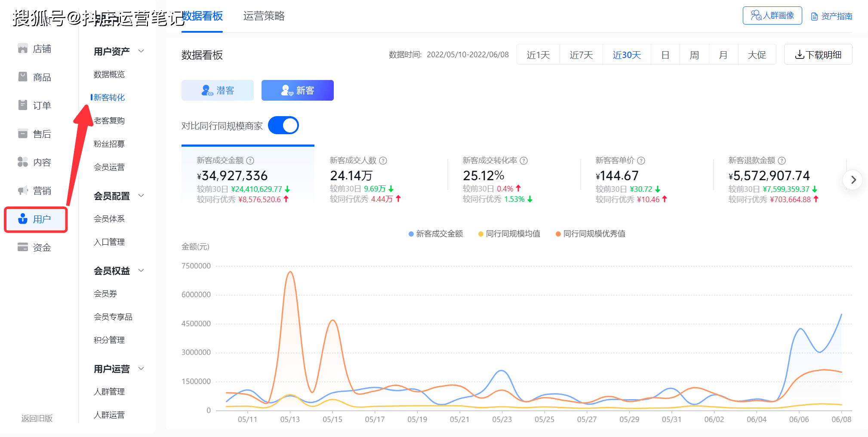Disable 对比同行同规模商家 switch
The image size is (868, 437).
(x=283, y=125)
